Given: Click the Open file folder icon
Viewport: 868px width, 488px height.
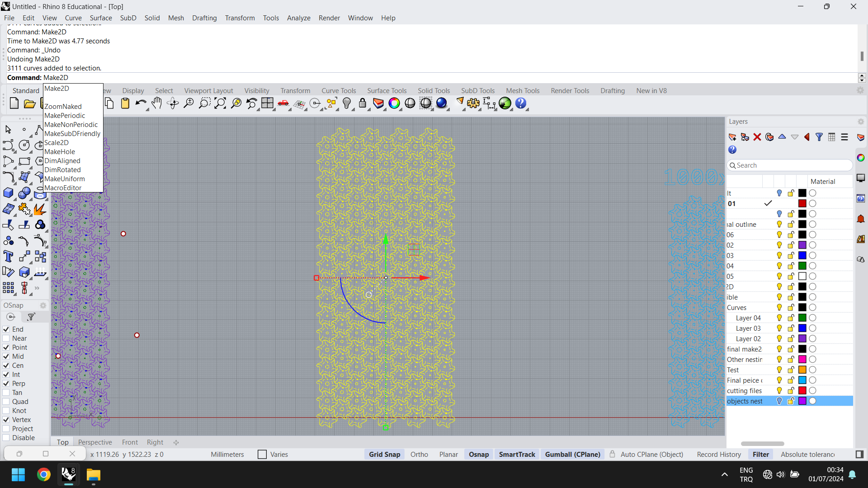Looking at the screenshot, I should [x=30, y=103].
